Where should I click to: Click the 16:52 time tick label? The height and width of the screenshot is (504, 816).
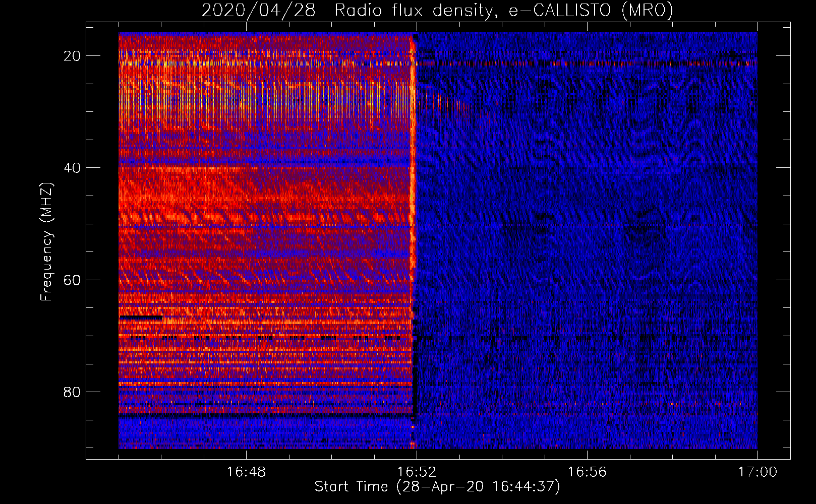click(417, 472)
